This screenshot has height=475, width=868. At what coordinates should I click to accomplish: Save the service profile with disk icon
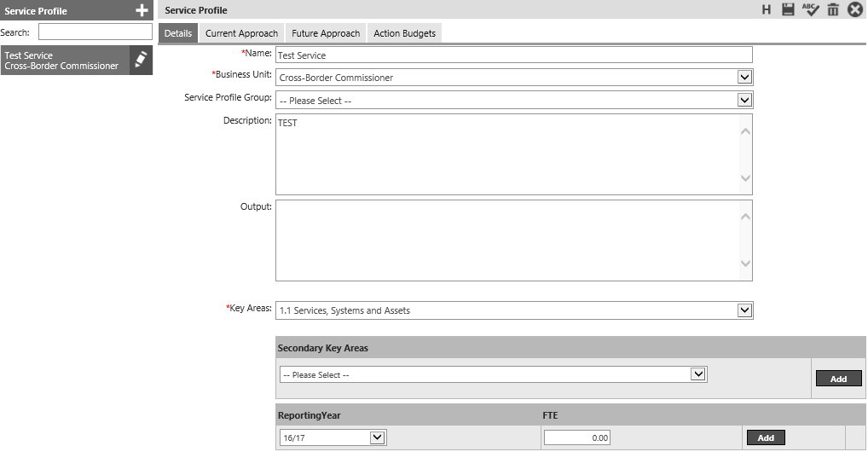click(788, 9)
